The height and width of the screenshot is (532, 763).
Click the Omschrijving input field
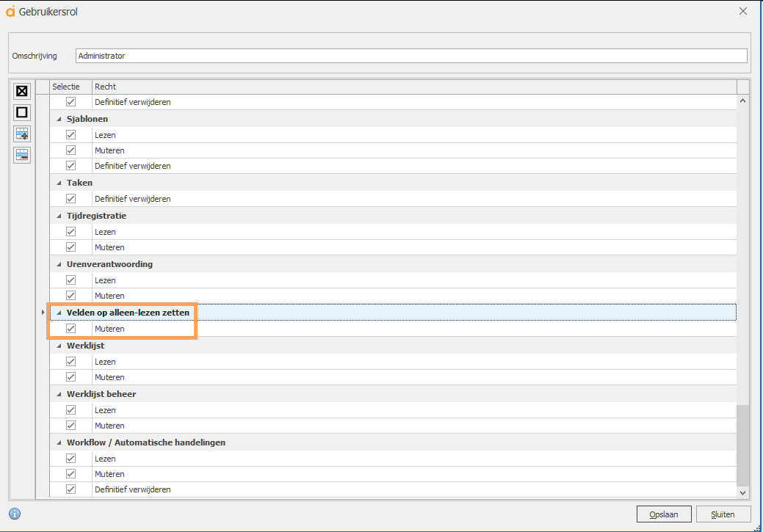click(411, 56)
